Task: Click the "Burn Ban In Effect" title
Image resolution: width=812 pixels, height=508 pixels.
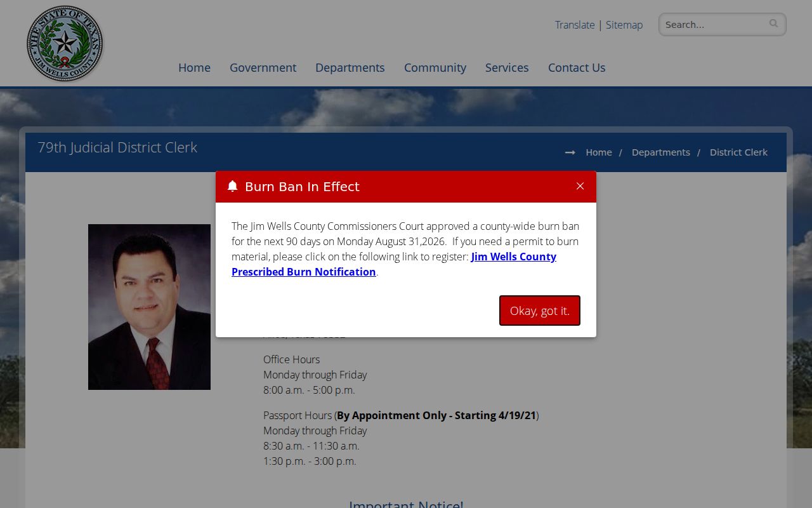Action: (302, 186)
